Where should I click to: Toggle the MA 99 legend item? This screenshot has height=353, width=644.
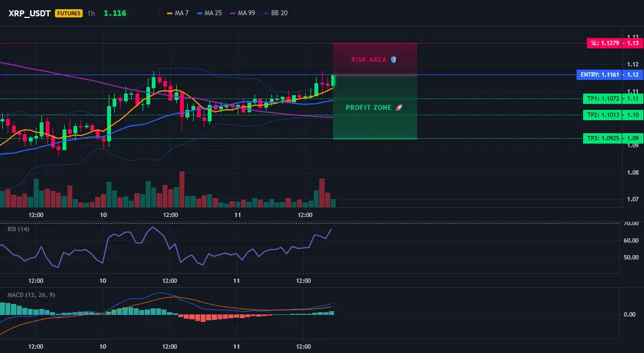click(243, 13)
